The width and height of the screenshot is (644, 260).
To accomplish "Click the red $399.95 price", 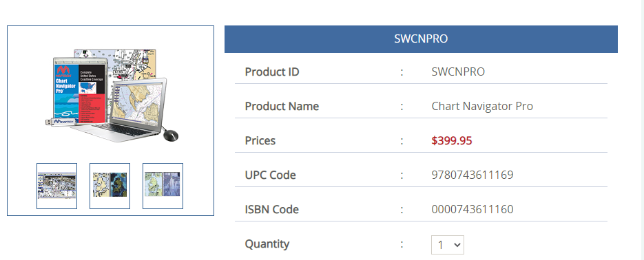I will pyautogui.click(x=452, y=141).
